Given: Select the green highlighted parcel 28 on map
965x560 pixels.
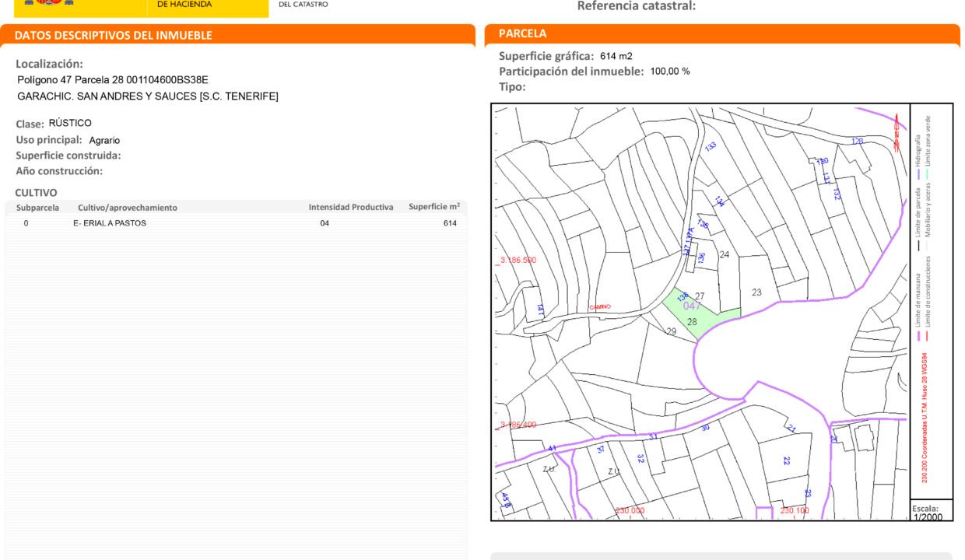Looking at the screenshot, I should point(700,314).
